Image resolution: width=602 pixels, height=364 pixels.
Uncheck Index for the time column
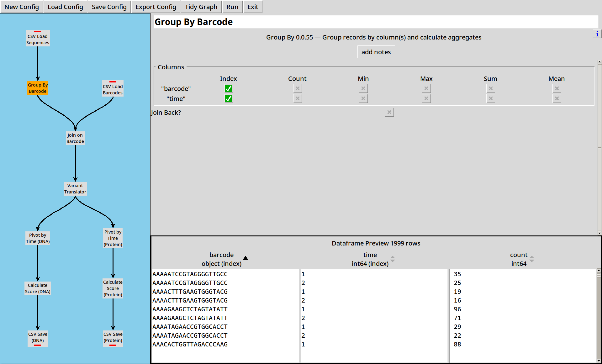tap(229, 99)
